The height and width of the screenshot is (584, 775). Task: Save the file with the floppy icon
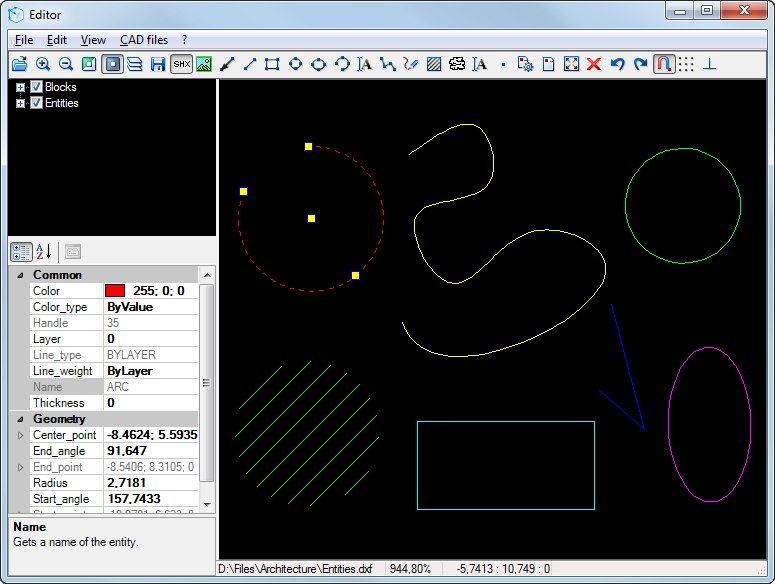pyautogui.click(x=158, y=64)
